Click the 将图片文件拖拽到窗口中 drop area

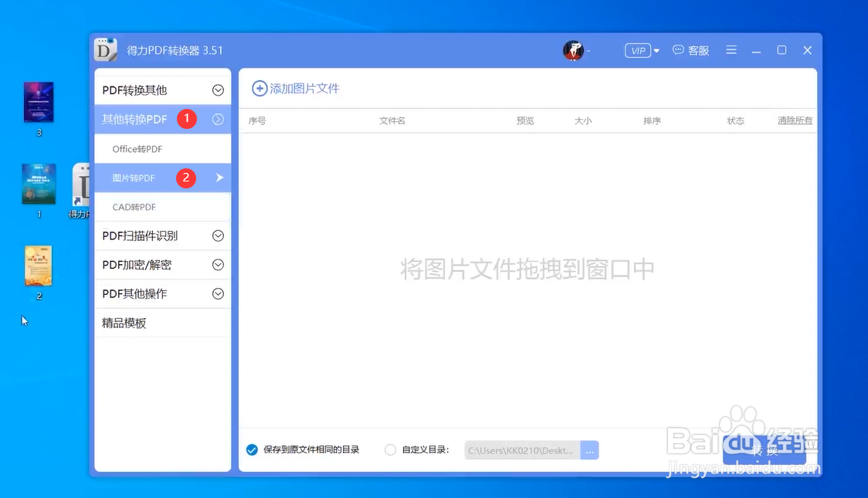tap(527, 269)
